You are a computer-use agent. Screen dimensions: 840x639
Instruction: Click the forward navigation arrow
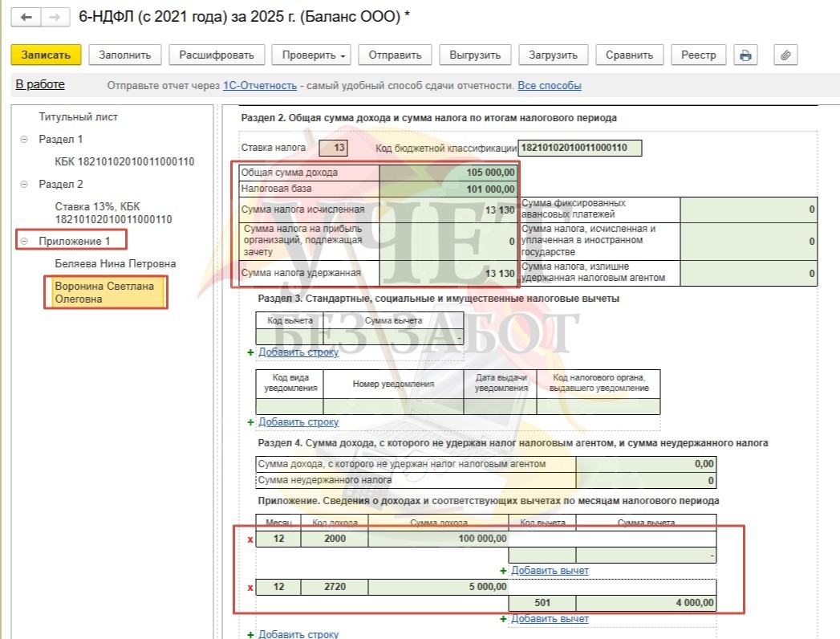pos(54,17)
